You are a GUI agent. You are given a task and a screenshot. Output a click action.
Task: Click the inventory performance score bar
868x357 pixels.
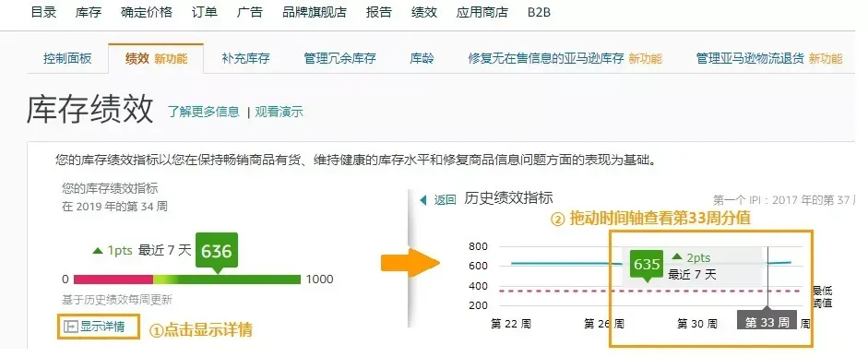pyautogui.click(x=187, y=279)
